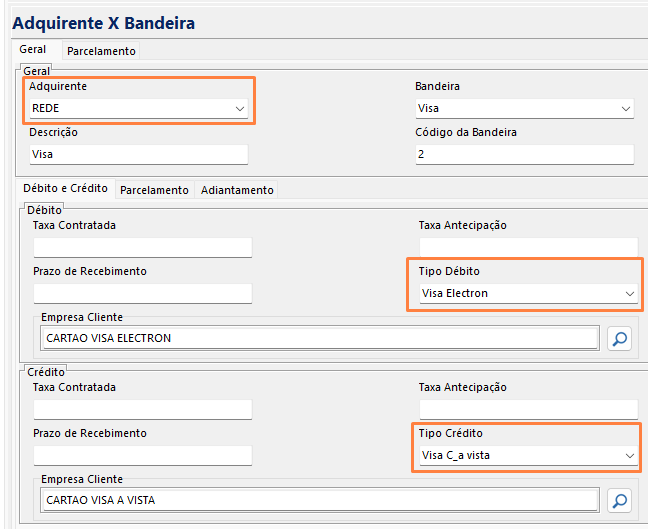Focus the Débito Prazo de Recebimento field
The image size is (648, 529).
142,293
